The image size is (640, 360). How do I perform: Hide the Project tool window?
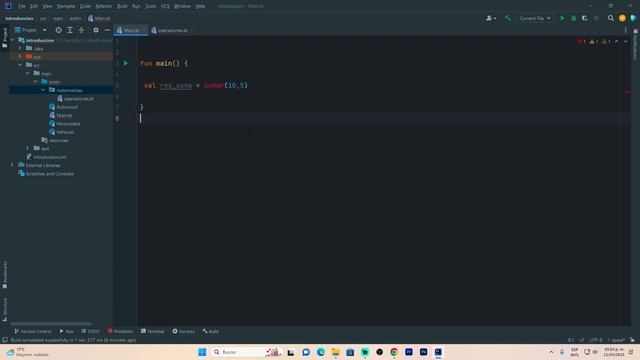pos(107,30)
